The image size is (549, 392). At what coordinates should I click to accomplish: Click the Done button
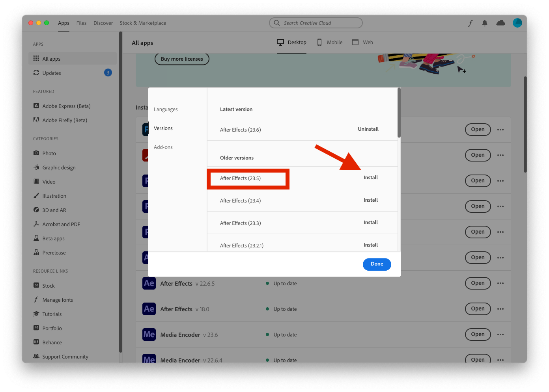[x=377, y=264]
